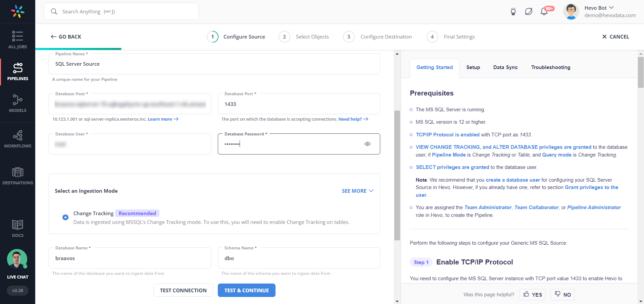Click the Hevo Bot profile avatar
644x304 pixels.
(x=571, y=12)
